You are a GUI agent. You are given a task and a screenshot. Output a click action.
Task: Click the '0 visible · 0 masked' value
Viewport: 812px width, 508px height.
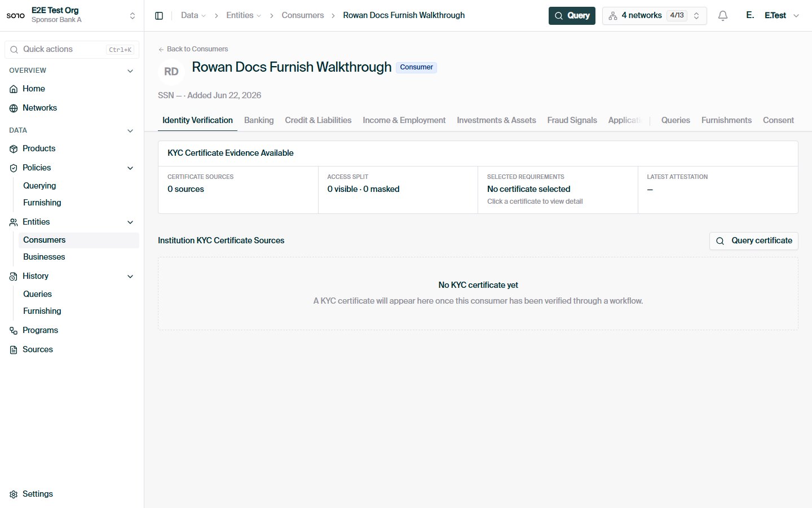[363, 189]
